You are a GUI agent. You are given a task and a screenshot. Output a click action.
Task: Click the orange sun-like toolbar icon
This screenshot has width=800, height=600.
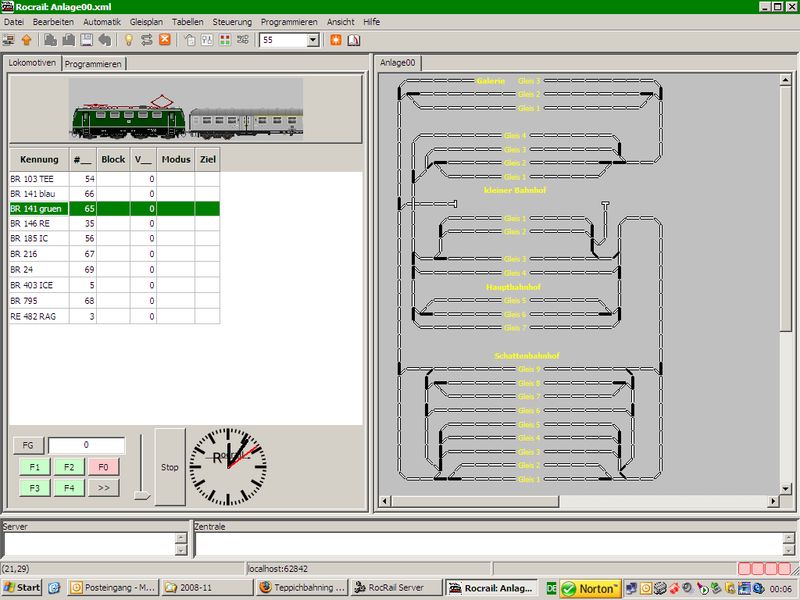pyautogui.click(x=336, y=40)
